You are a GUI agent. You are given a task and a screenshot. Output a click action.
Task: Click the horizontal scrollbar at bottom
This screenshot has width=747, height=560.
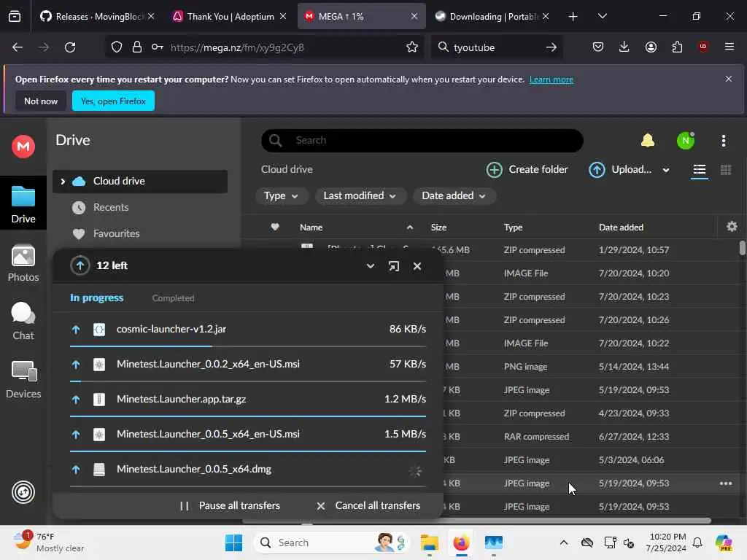(x=476, y=521)
